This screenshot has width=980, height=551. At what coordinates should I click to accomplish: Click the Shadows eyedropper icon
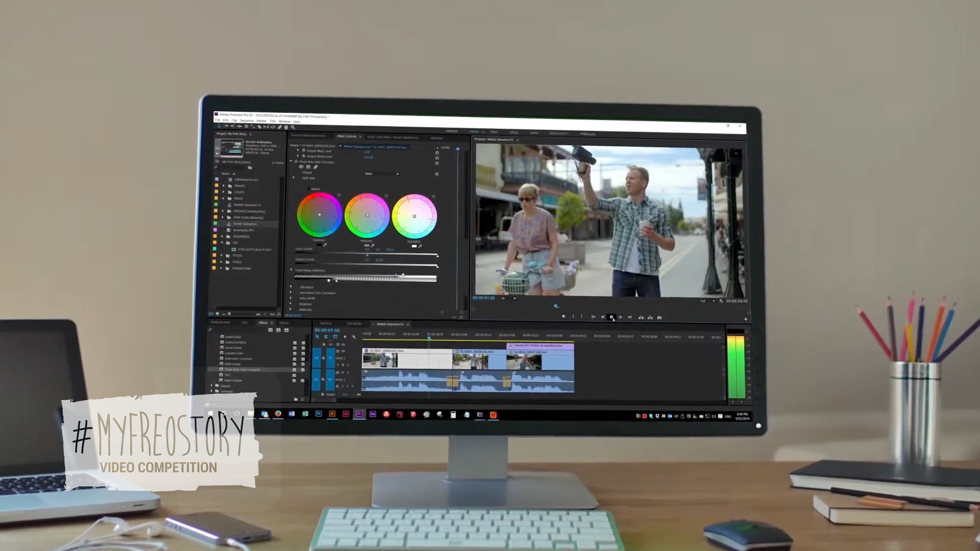(x=325, y=245)
